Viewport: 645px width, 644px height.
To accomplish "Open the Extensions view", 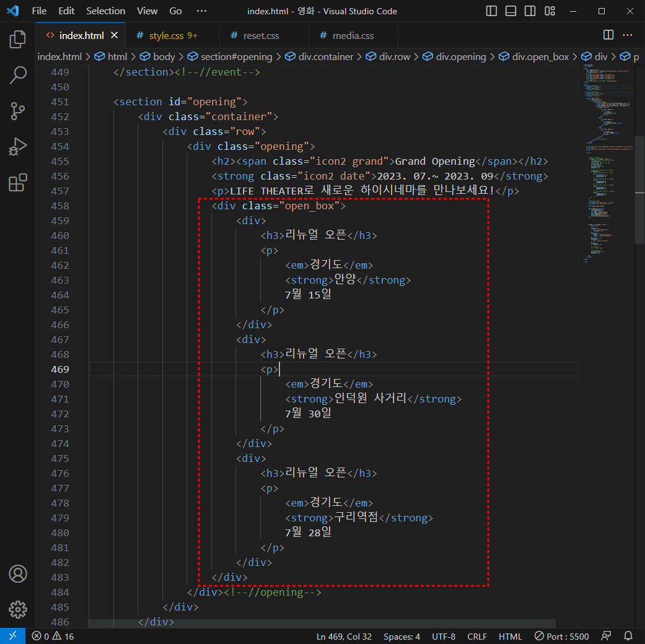I will pyautogui.click(x=18, y=182).
